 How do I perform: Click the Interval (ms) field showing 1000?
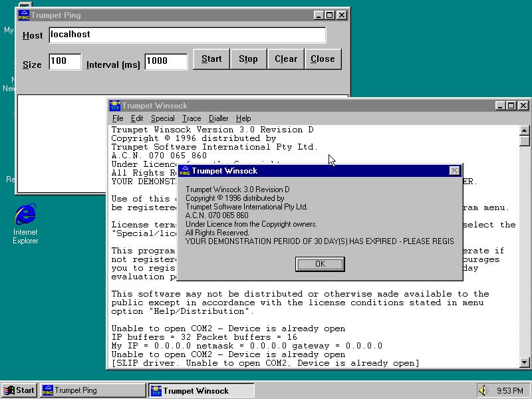pos(166,62)
